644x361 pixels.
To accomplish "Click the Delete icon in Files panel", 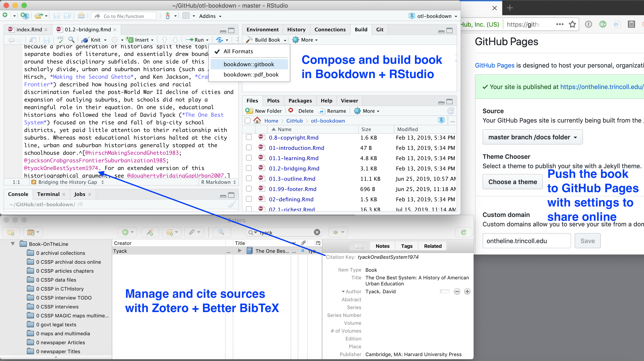I will (x=292, y=110).
